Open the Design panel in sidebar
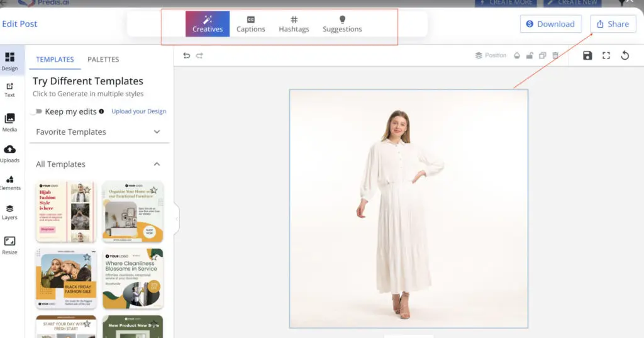Screen dimensions: 644x338 [x=9, y=61]
